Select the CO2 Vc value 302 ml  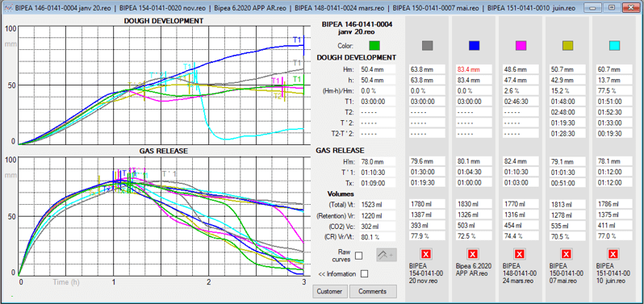click(378, 226)
